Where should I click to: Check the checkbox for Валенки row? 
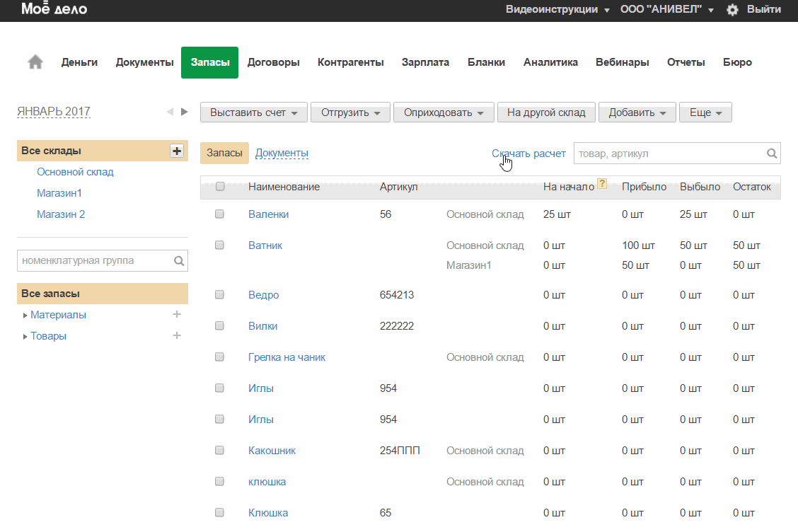(219, 214)
